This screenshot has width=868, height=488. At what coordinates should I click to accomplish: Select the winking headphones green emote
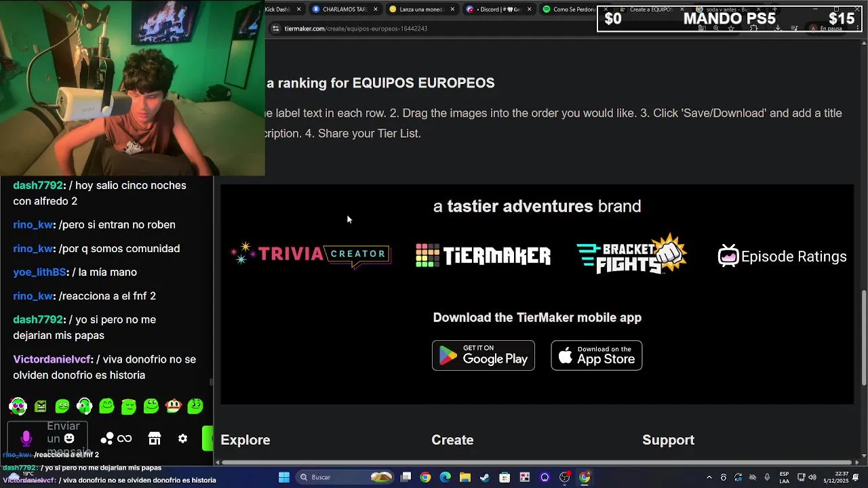pyautogui.click(x=85, y=406)
